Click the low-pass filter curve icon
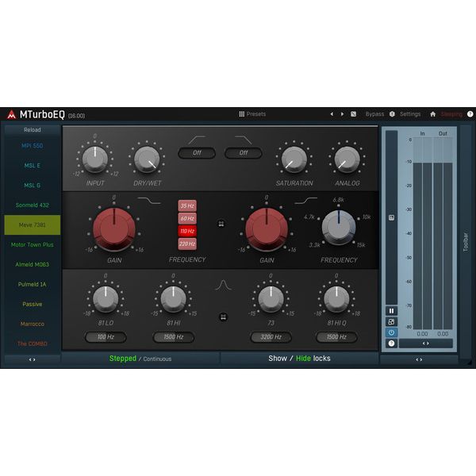The image size is (476, 476). click(x=244, y=140)
